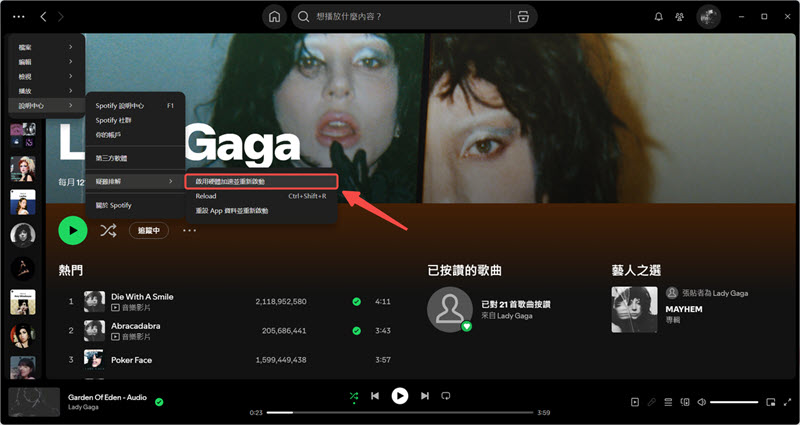Mute the volume speaker icon
This screenshot has width=800, height=425.
point(702,402)
